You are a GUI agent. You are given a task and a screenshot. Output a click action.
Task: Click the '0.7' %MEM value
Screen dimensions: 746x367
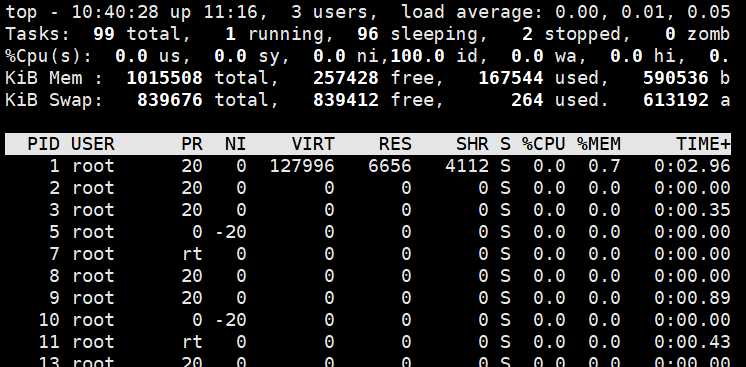point(604,166)
